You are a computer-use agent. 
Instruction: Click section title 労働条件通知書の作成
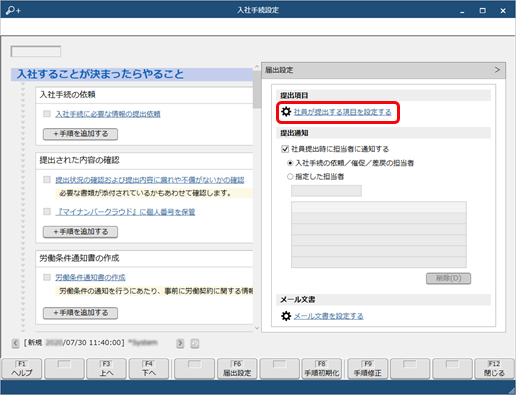(x=79, y=258)
